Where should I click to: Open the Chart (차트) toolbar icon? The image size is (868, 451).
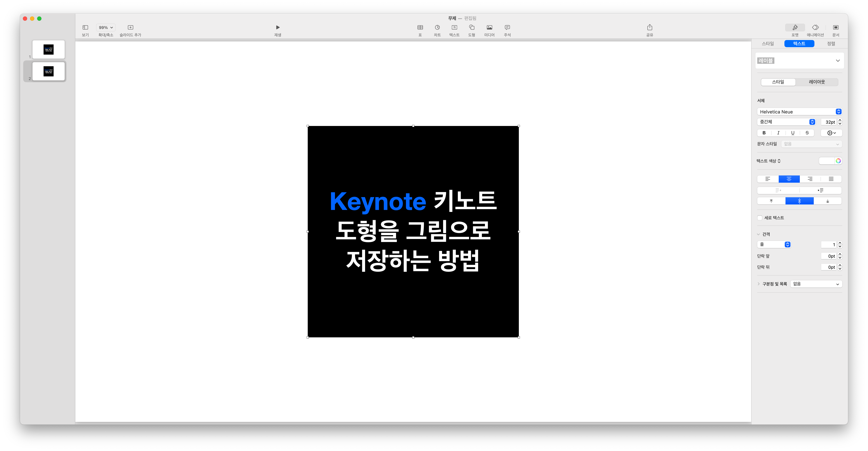click(437, 28)
